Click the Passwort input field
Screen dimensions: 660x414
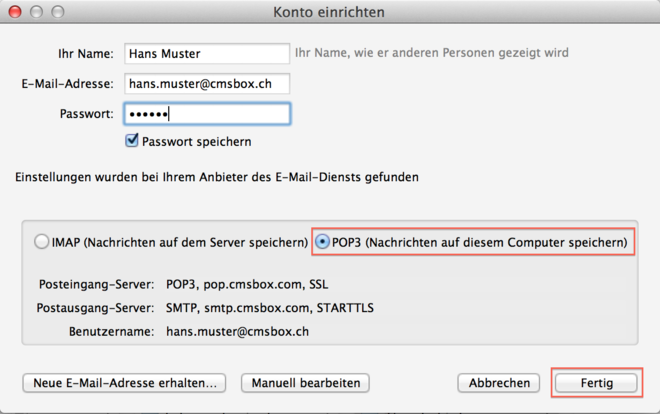click(x=206, y=114)
